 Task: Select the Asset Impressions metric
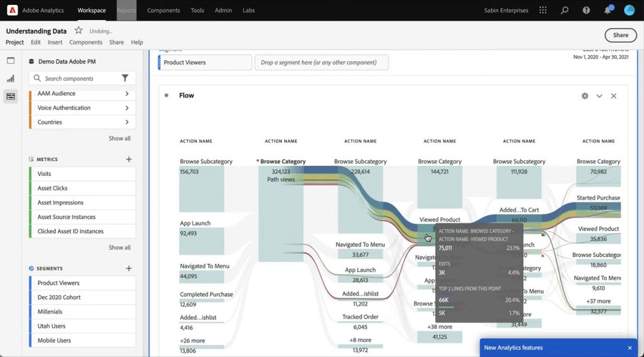(x=82, y=203)
